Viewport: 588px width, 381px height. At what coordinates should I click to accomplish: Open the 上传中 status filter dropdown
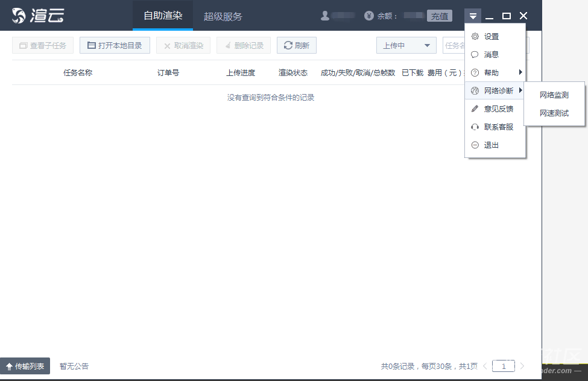coord(406,46)
